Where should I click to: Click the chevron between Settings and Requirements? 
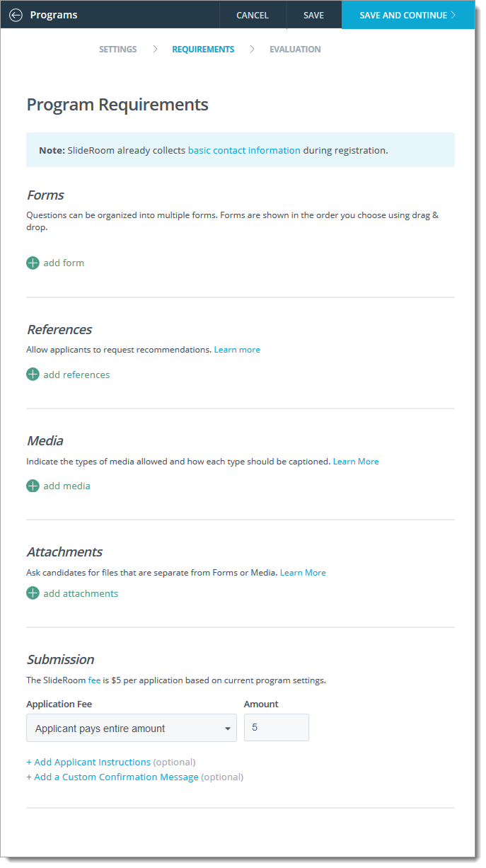click(155, 50)
